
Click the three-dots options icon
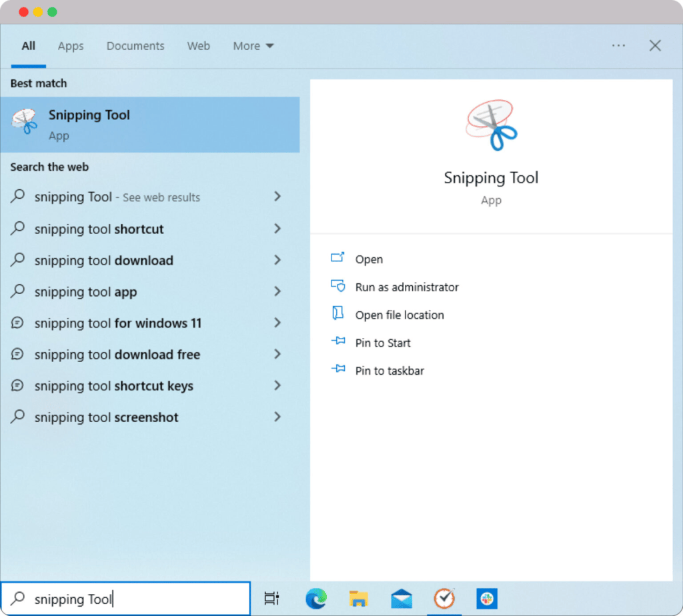(618, 45)
